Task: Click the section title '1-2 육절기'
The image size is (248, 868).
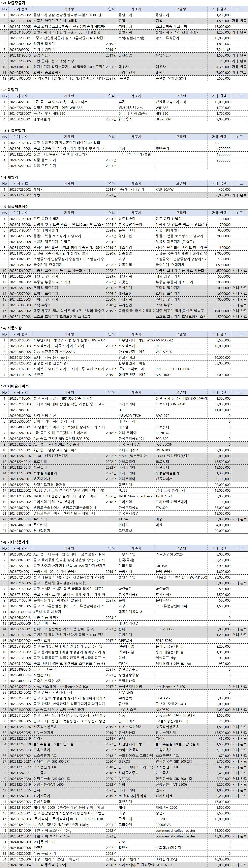Action: pyautogui.click(x=10, y=90)
